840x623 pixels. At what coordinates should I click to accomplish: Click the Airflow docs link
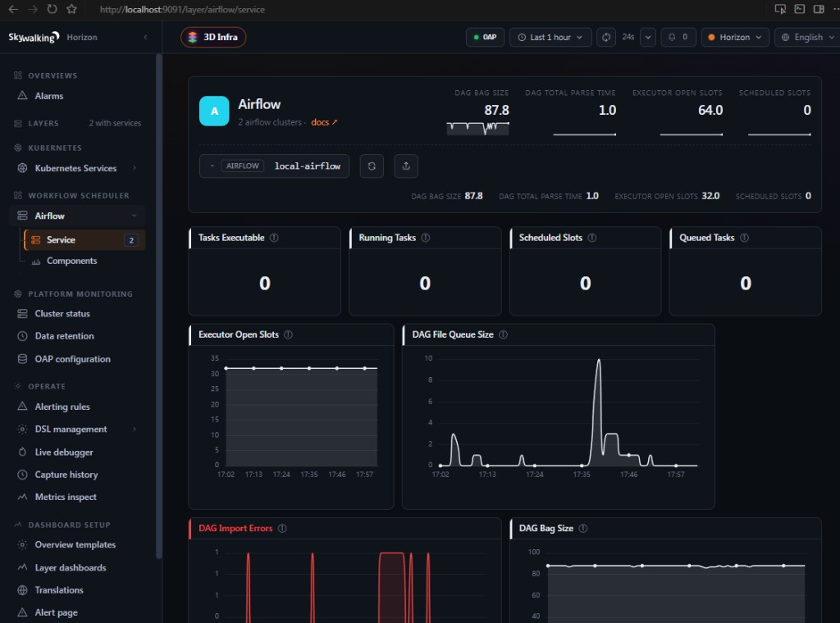point(324,122)
